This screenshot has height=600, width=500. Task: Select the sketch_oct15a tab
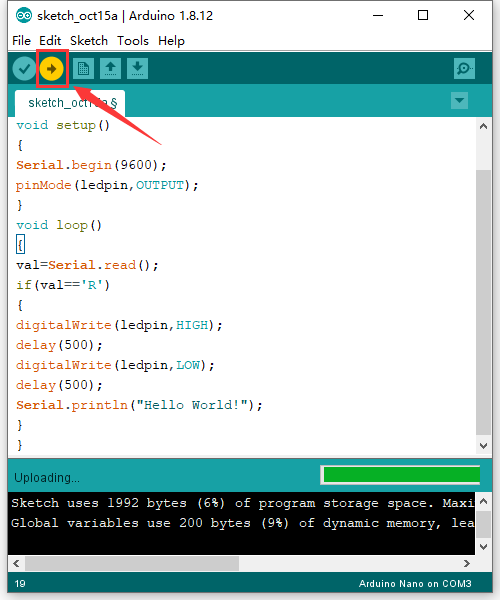tap(70, 103)
